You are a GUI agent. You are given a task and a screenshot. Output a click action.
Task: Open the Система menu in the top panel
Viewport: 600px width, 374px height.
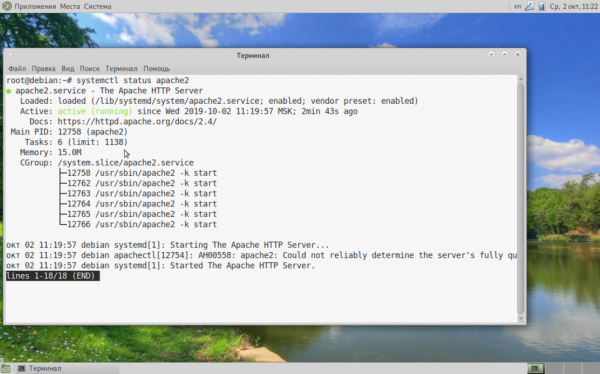pos(97,7)
